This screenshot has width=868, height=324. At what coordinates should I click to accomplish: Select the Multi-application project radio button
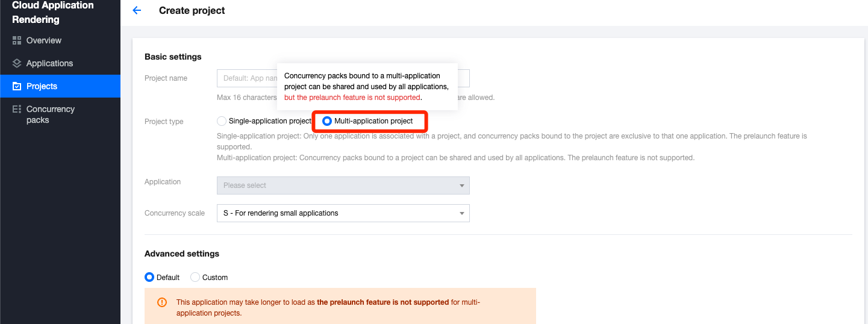click(x=327, y=121)
